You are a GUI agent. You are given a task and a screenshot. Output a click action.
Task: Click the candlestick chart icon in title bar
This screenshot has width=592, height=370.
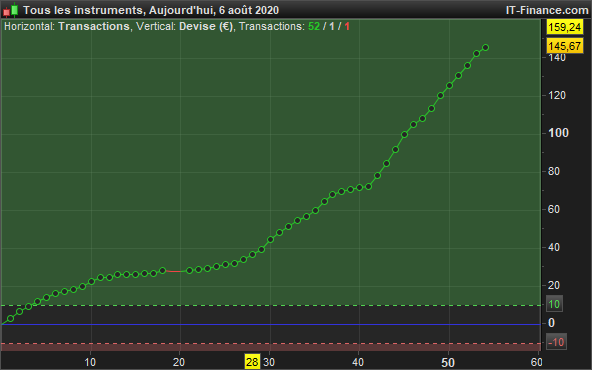[x=11, y=10]
